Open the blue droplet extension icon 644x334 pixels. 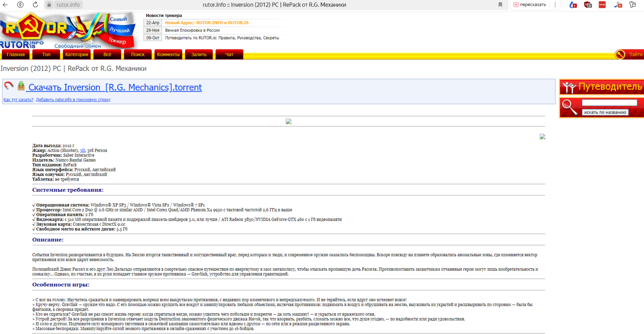pyautogui.click(x=573, y=5)
